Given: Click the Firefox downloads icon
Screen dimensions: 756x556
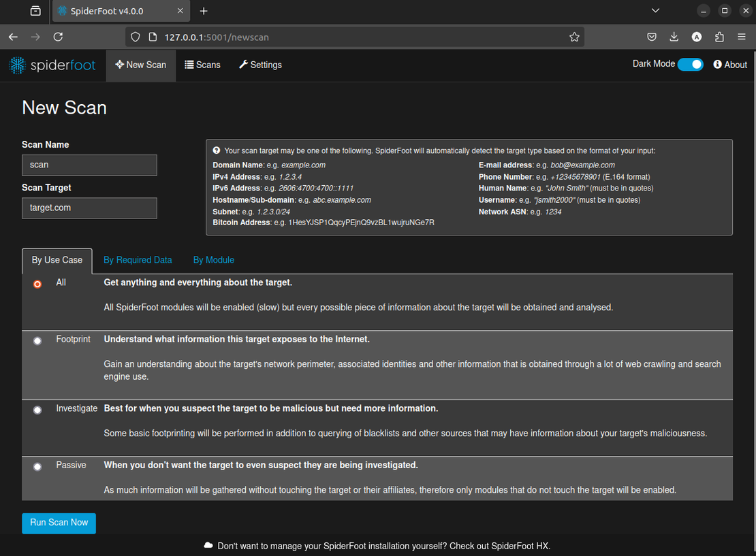Looking at the screenshot, I should click(x=674, y=37).
